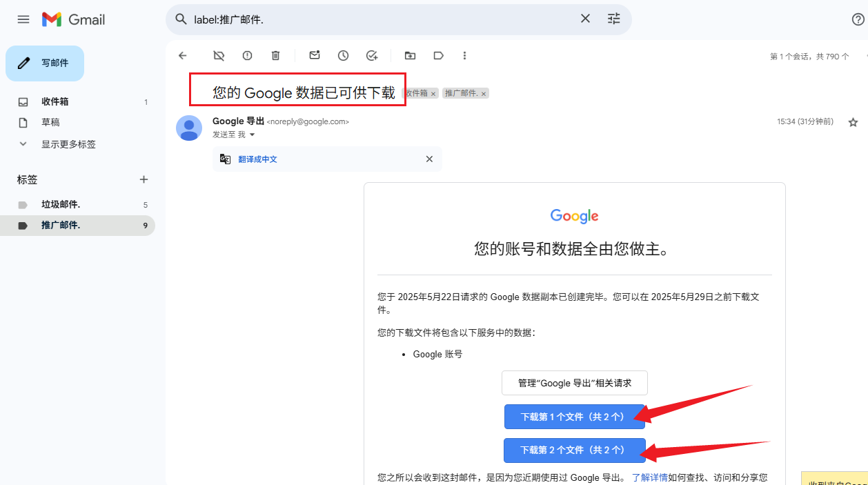Click the sender name Google 导出
This screenshot has width=868, height=485.
pos(238,121)
